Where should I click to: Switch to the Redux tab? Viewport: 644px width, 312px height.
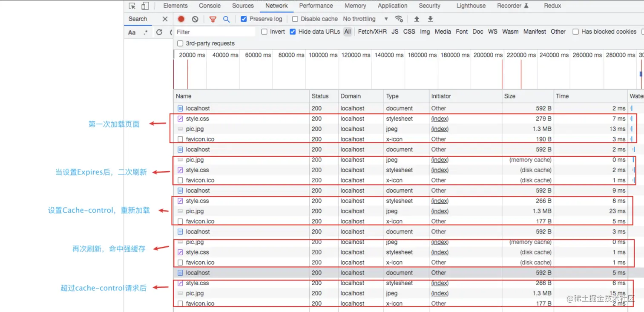click(x=552, y=6)
